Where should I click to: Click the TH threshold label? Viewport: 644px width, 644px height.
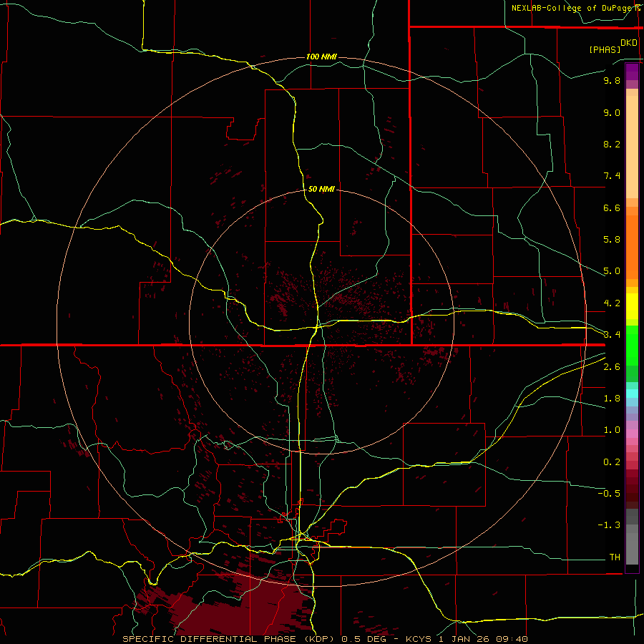tap(615, 557)
